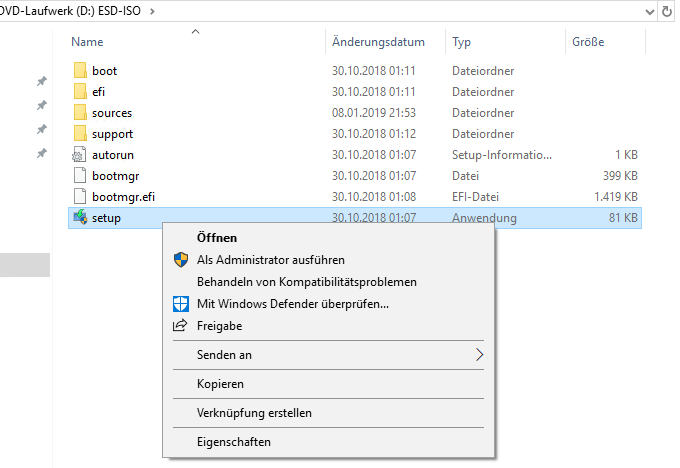
Task: Click the bootmgr file icon
Action: pos(80,176)
